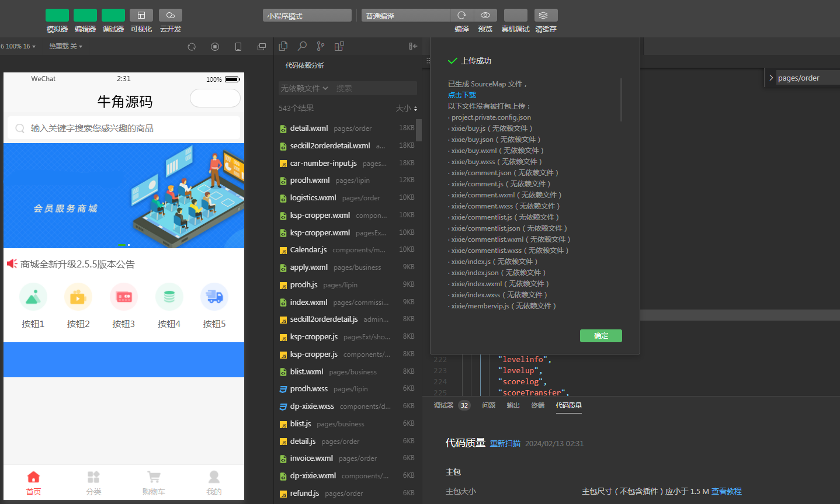Click the 编译 compile refresh icon

[461, 15]
